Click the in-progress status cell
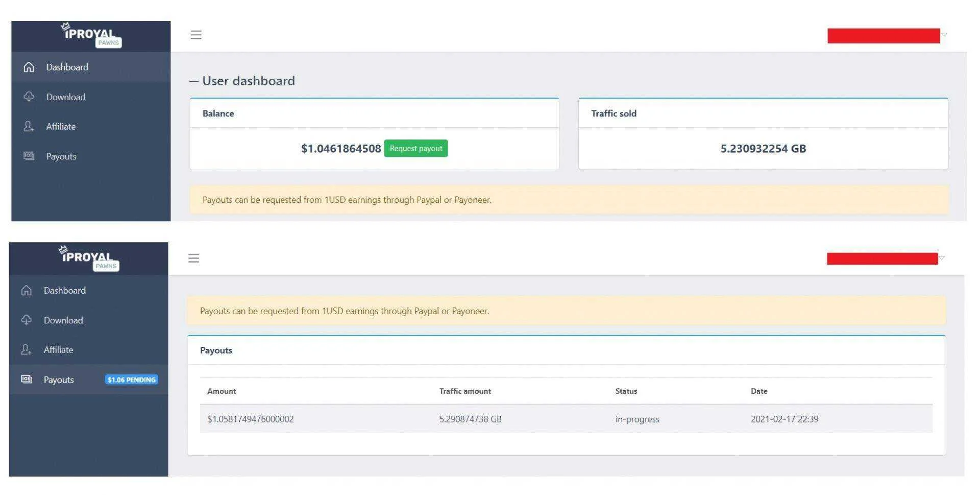Screen dimensions: 980x495 [638, 419]
